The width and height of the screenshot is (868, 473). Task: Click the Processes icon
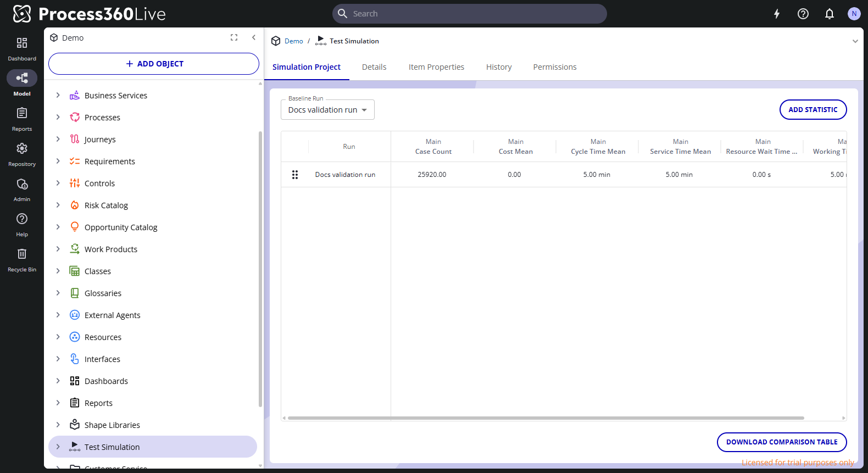(x=75, y=118)
